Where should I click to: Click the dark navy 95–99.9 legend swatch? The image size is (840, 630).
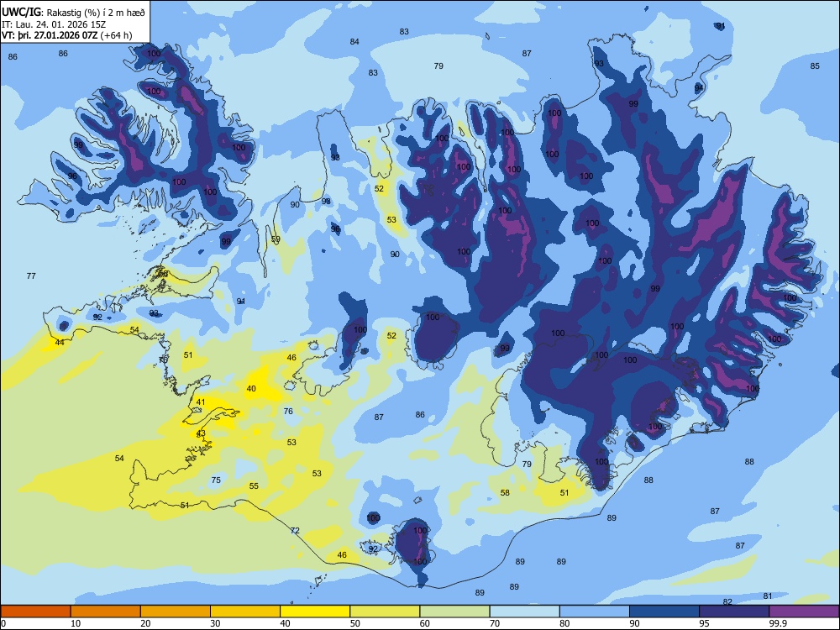click(734, 612)
